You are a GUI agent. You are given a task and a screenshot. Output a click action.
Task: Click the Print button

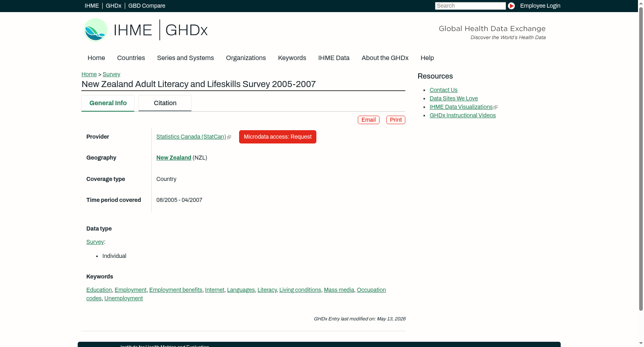tap(396, 120)
